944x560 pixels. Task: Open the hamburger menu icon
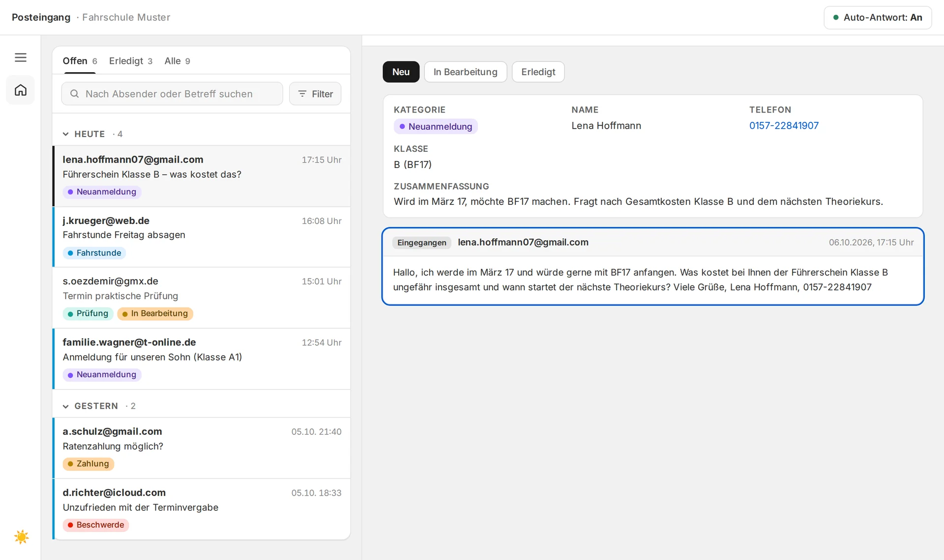point(21,57)
